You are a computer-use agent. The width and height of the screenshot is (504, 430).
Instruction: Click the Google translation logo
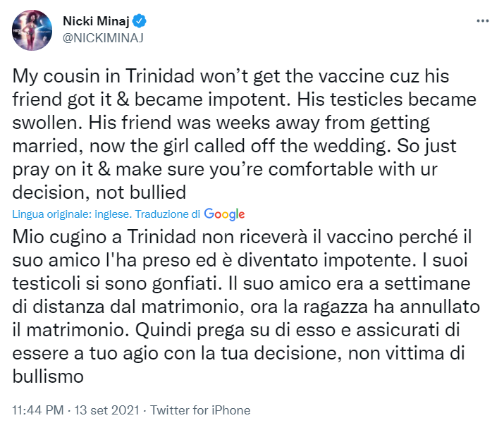[224, 214]
